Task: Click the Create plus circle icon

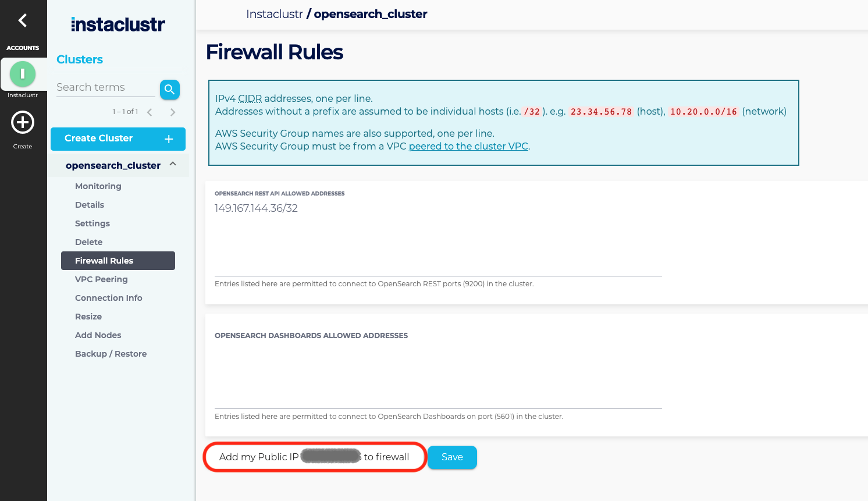Action: 23,123
